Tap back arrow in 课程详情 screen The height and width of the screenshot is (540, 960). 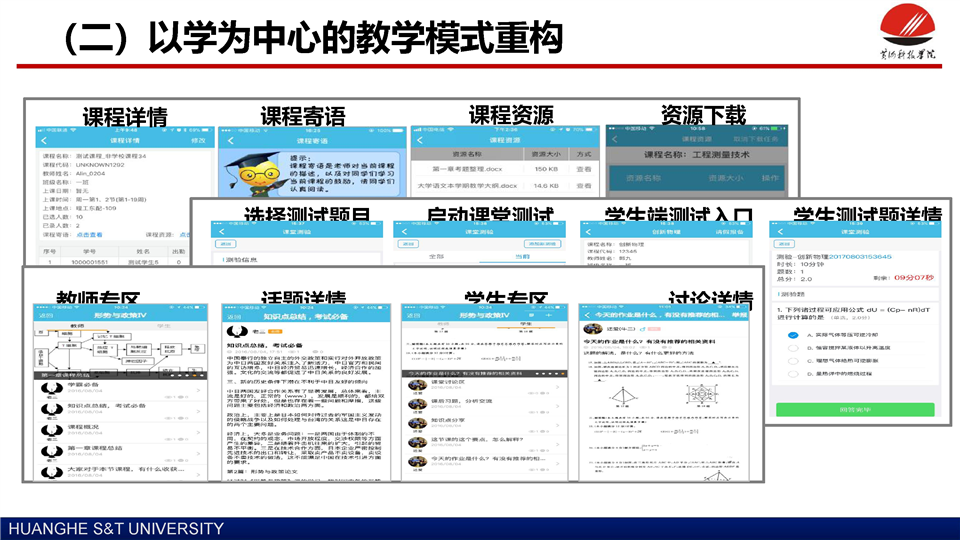(x=42, y=141)
